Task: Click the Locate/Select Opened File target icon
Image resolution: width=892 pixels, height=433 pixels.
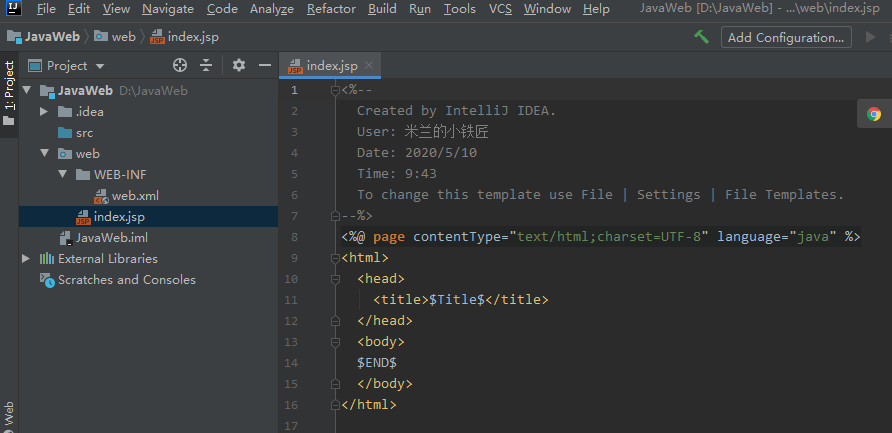Action: (x=180, y=65)
